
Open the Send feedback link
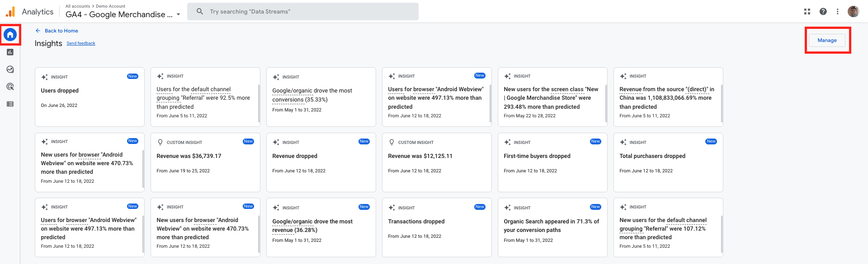(81, 43)
